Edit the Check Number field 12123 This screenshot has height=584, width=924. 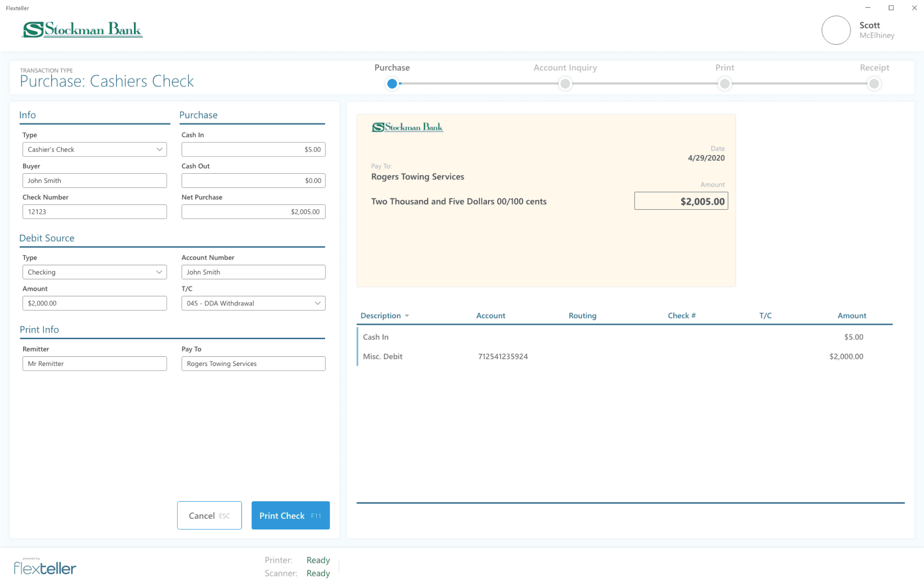tap(95, 212)
